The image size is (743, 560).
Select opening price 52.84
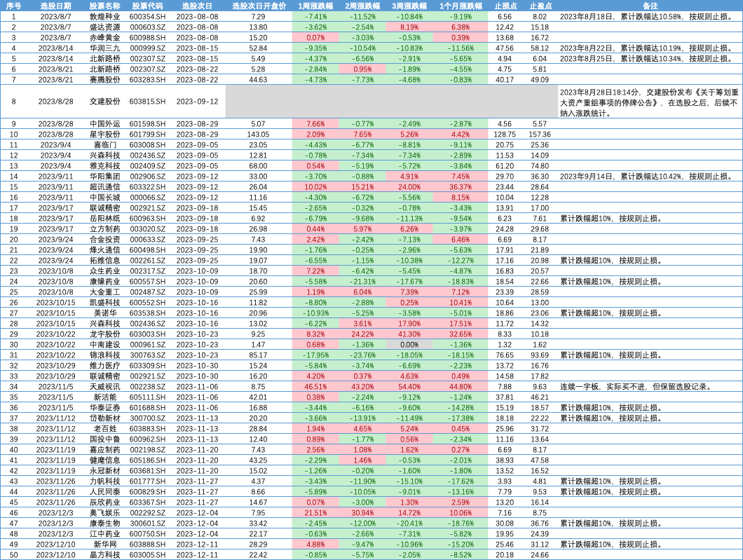click(x=258, y=48)
